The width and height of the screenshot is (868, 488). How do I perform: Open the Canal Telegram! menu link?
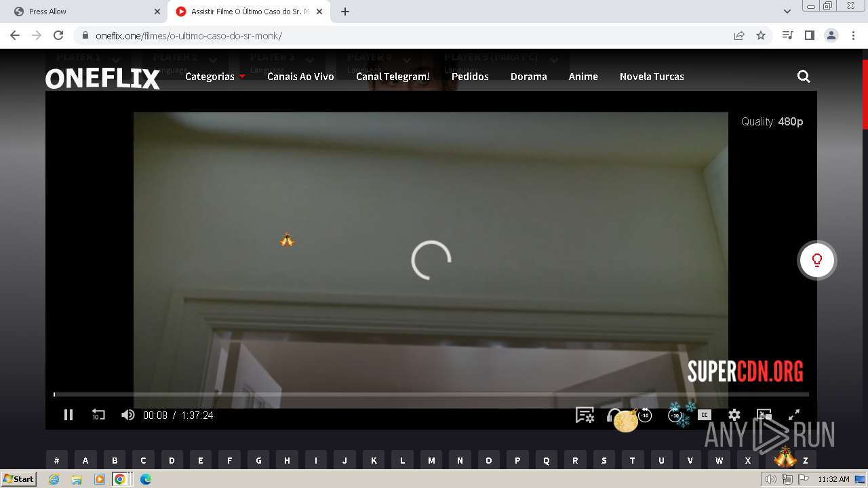click(x=393, y=77)
